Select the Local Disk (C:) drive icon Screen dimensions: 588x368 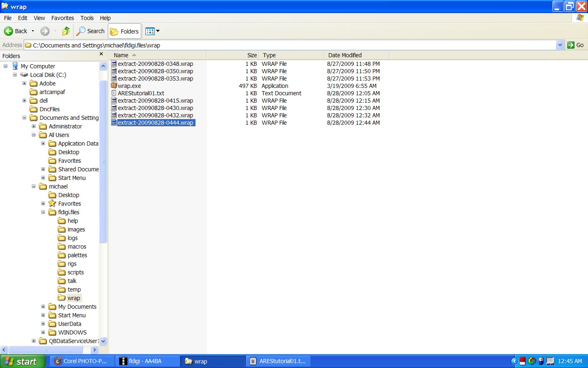click(x=24, y=75)
